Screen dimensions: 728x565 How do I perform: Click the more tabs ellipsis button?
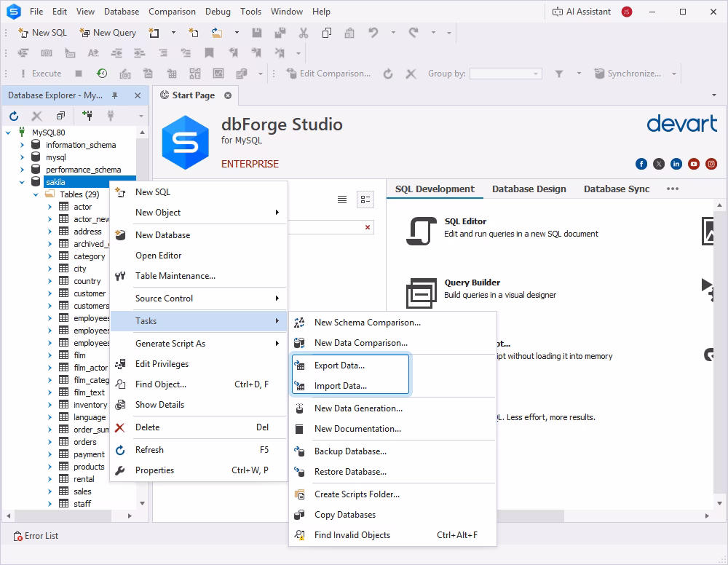pyautogui.click(x=672, y=189)
